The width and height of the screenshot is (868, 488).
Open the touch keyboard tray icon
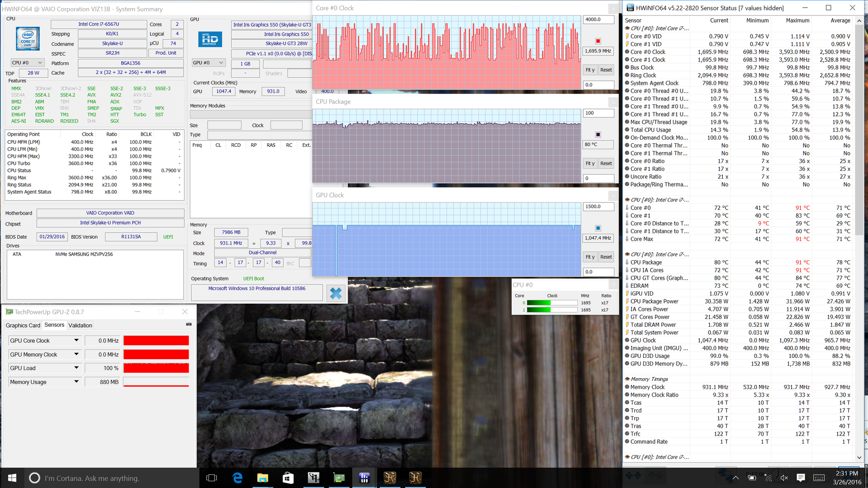(x=819, y=478)
